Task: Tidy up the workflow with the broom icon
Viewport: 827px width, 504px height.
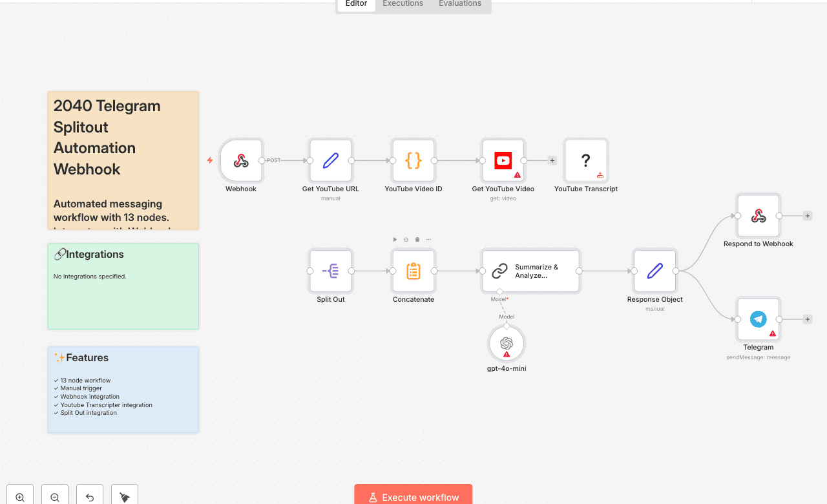Action: pos(123,495)
